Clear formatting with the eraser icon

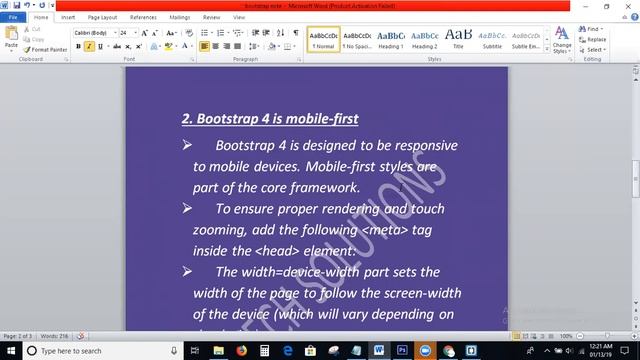189,33
